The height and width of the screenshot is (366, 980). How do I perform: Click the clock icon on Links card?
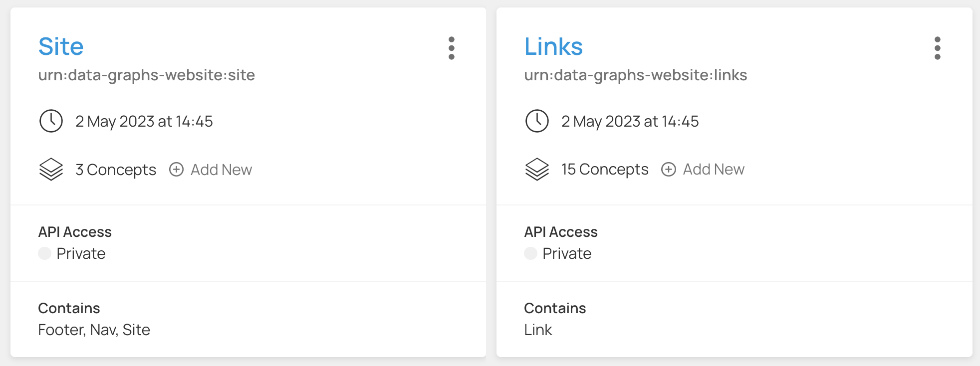point(537,121)
